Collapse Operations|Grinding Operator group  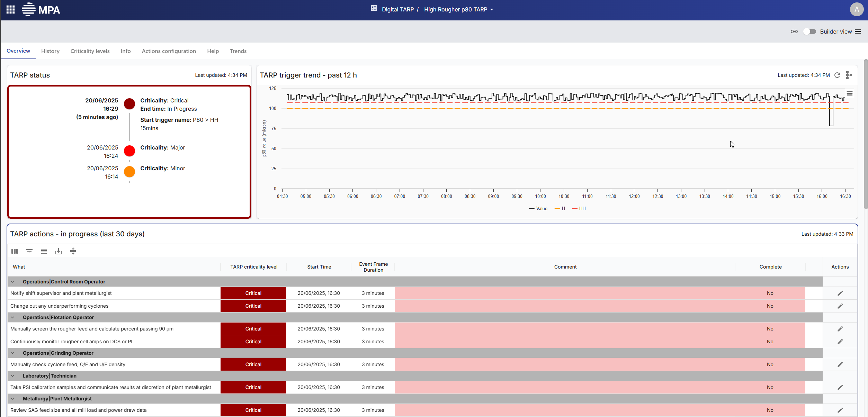[12, 353]
